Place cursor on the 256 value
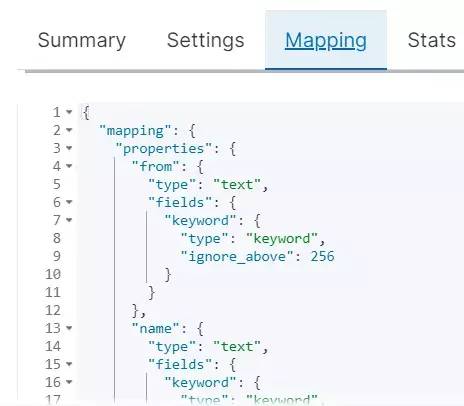The width and height of the screenshot is (464, 406). tap(322, 256)
